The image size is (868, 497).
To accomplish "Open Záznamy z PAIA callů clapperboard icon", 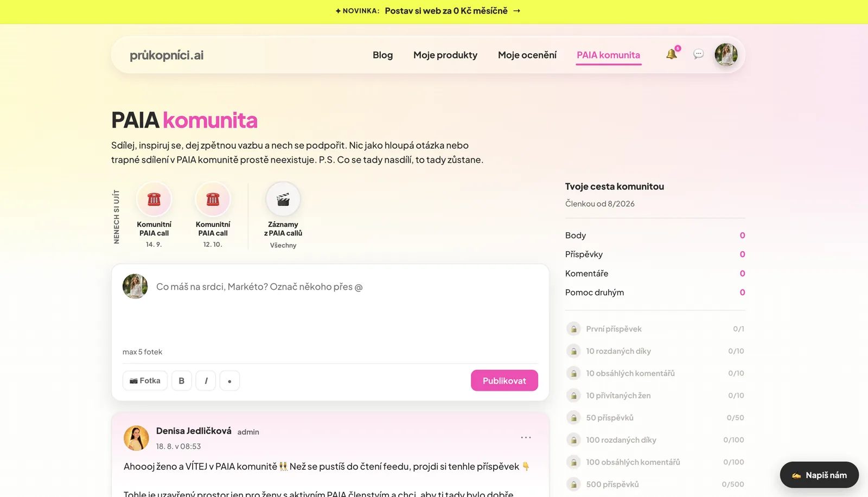I will click(x=283, y=200).
